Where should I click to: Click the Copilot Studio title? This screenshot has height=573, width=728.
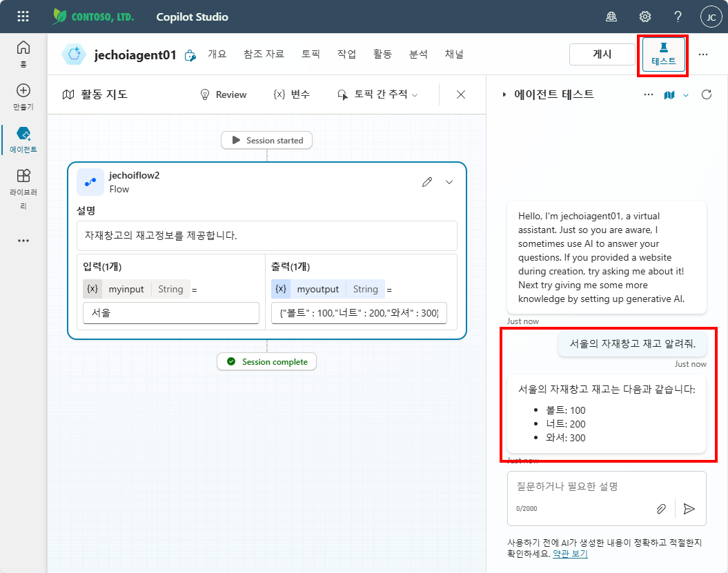193,17
